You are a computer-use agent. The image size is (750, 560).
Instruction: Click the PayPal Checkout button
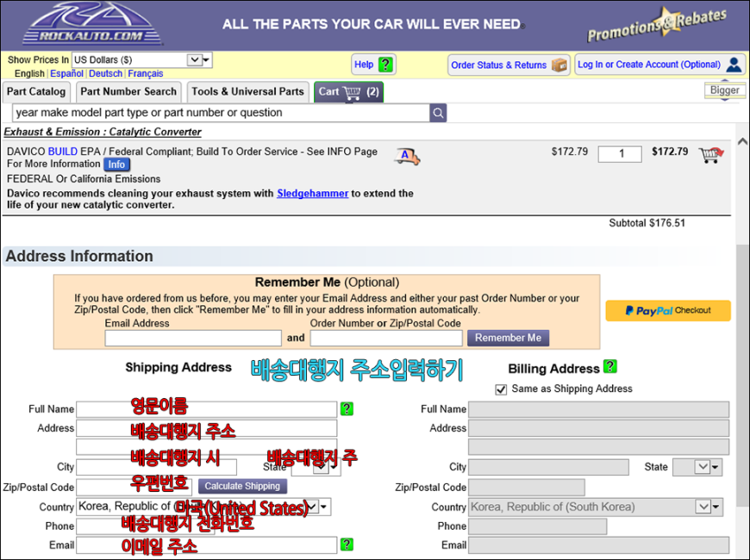coord(668,310)
